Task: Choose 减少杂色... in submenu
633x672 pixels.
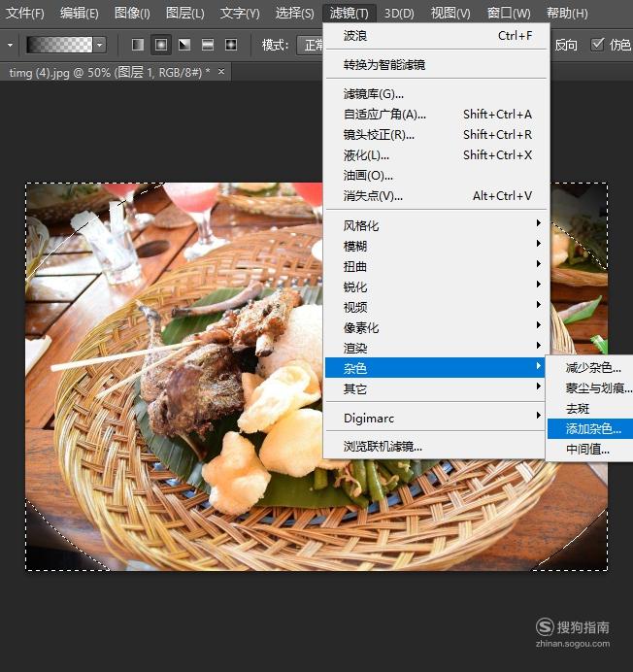Action: point(590,368)
